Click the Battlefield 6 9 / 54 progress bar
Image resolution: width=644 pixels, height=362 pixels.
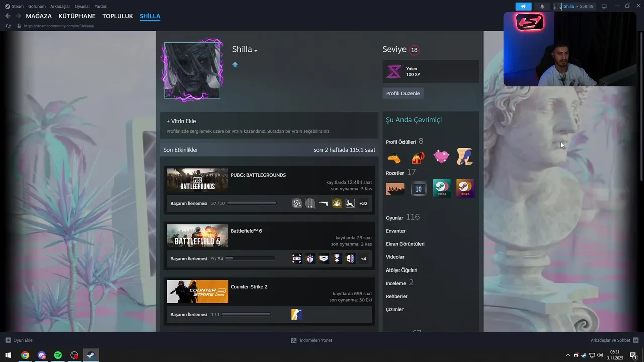click(x=250, y=259)
